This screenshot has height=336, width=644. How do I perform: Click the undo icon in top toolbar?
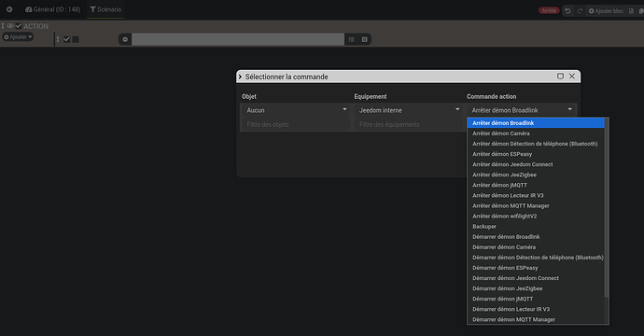tap(567, 11)
